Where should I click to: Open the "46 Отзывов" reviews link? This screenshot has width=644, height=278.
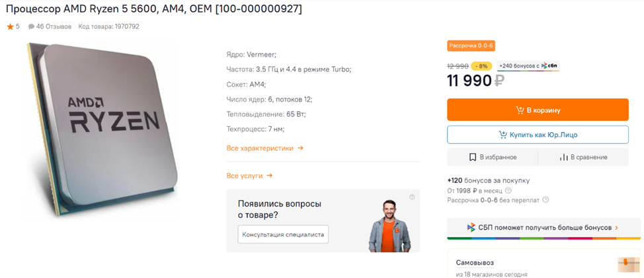pyautogui.click(x=54, y=27)
